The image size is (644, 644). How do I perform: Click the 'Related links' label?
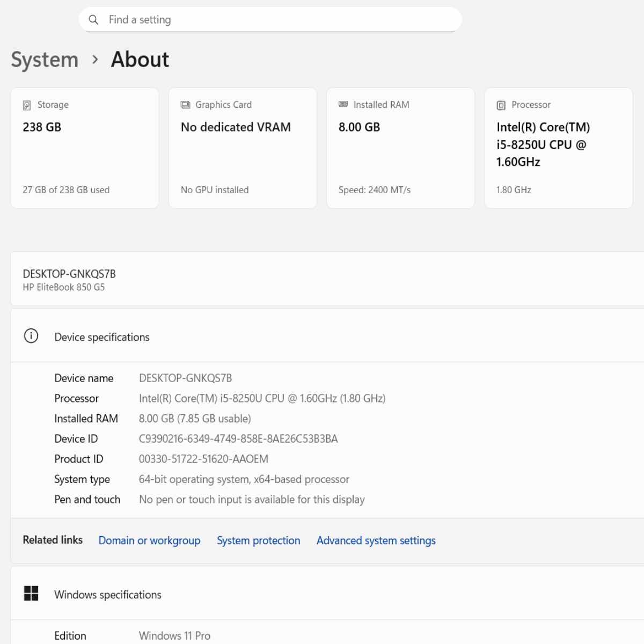(53, 540)
